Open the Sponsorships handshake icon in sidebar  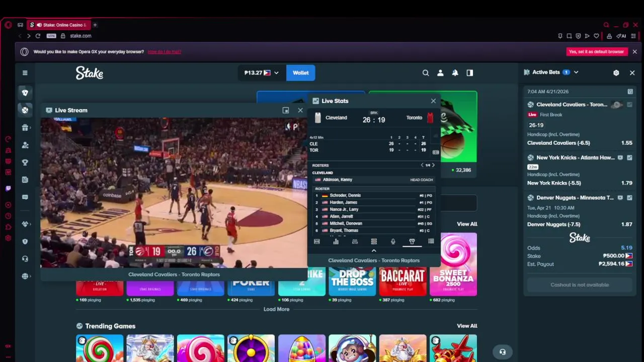25,224
